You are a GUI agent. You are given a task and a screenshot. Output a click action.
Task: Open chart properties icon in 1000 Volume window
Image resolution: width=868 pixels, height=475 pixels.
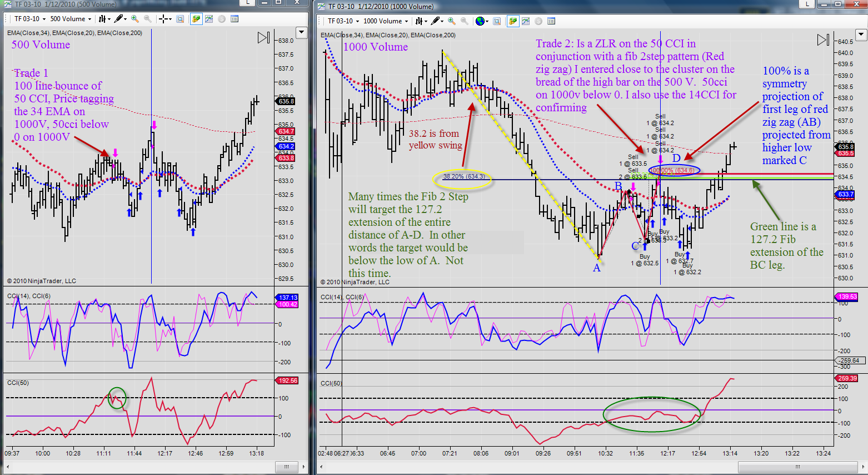[x=551, y=21]
